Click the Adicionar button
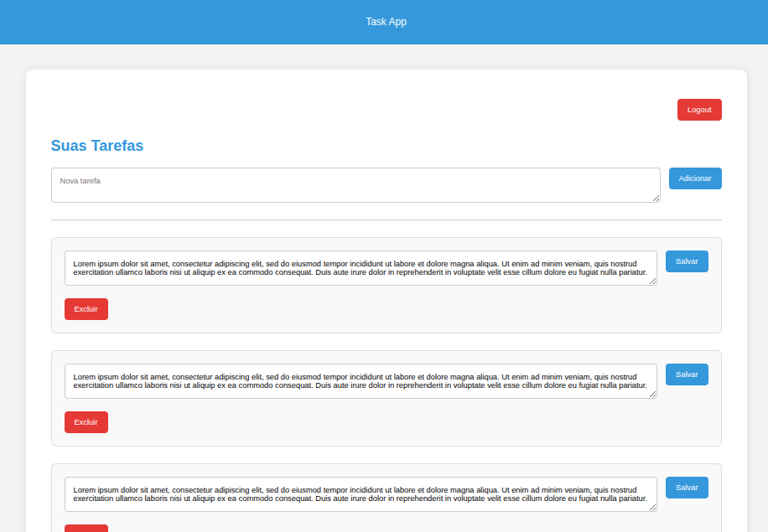Screen dimensions: 768x532 point(694,178)
